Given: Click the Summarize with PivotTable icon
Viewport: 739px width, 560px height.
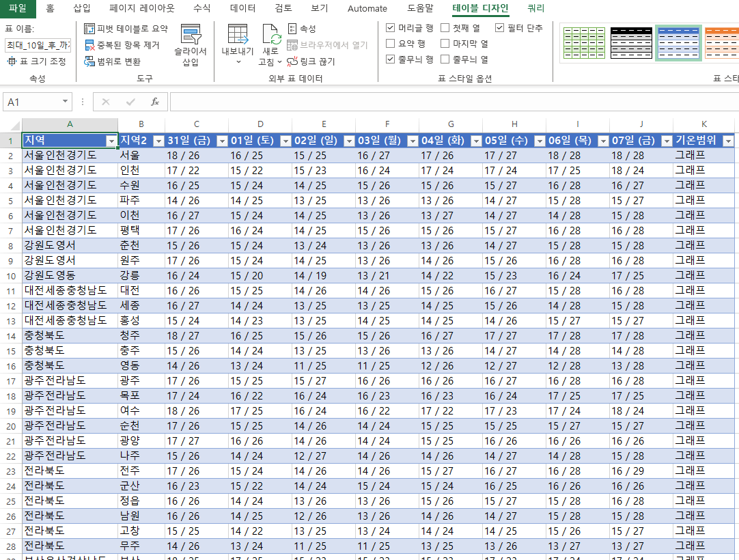Looking at the screenshot, I should pos(89,29).
